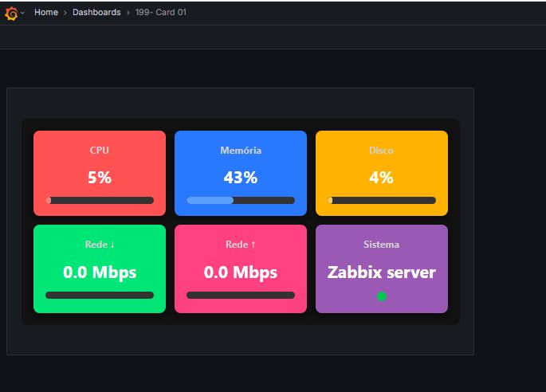Click the 43% memory value
The height and width of the screenshot is (392, 546).
pos(241,177)
